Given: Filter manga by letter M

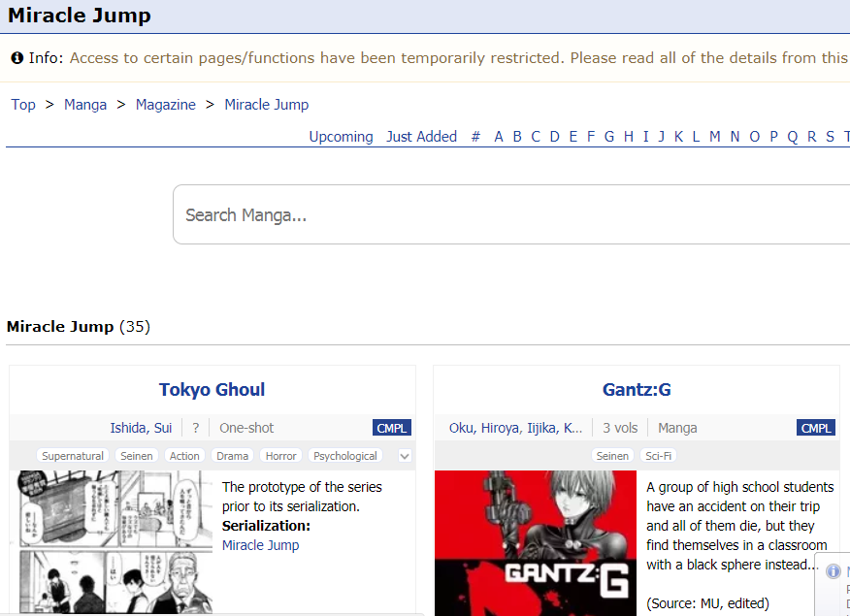Looking at the screenshot, I should click(715, 137).
